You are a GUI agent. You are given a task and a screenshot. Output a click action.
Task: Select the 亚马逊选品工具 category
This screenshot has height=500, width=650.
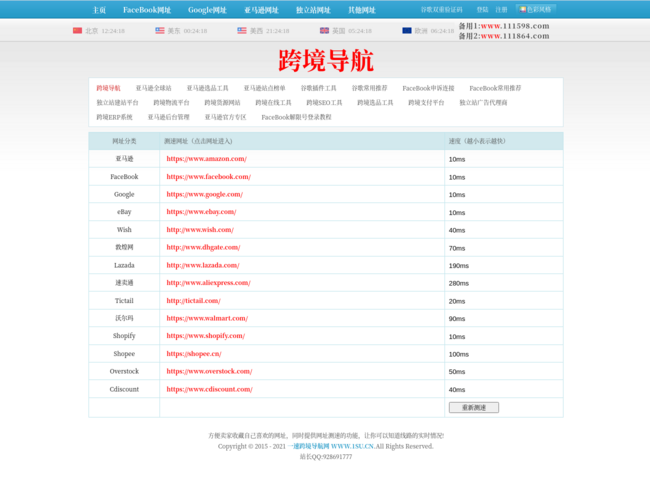pos(207,88)
